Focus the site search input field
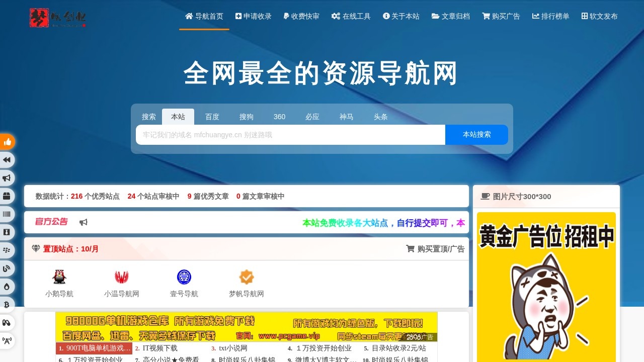Image resolution: width=644 pixels, height=362 pixels. 290,135
